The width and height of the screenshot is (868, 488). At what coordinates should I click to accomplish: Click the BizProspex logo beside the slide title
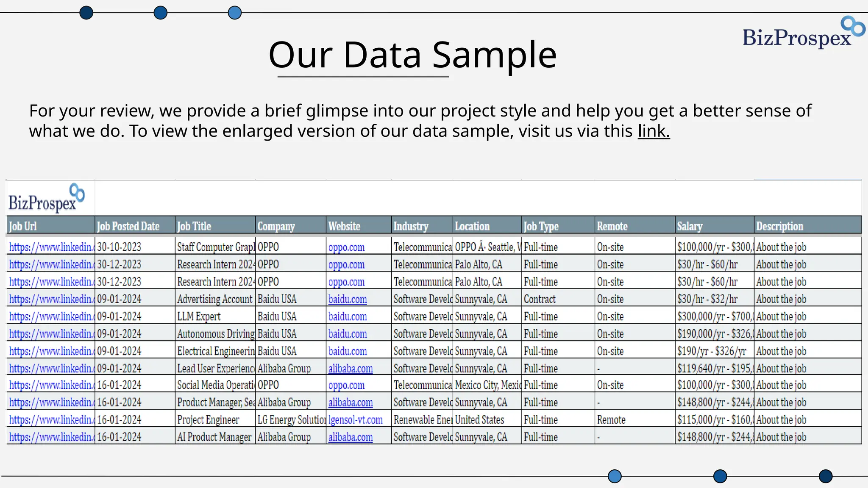click(x=804, y=32)
